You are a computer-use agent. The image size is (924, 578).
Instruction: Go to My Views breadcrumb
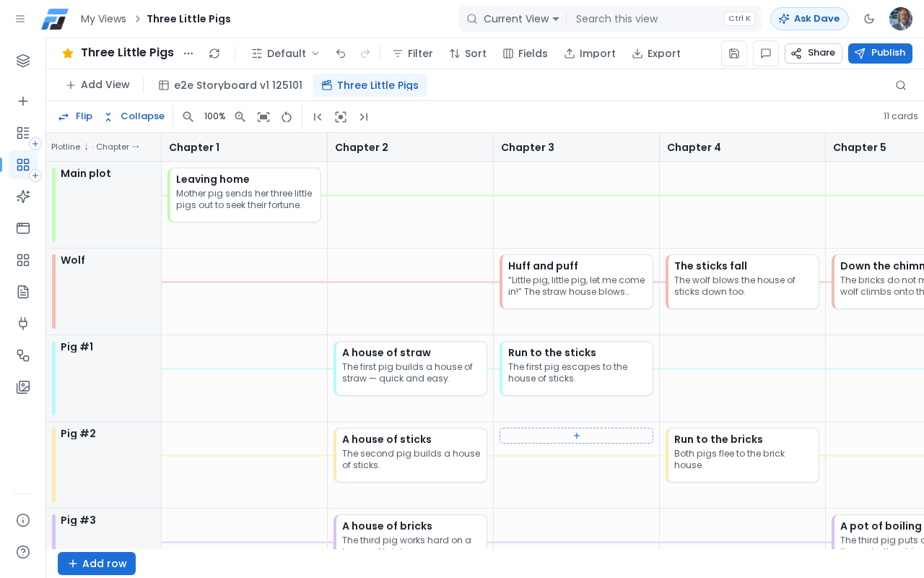click(103, 19)
